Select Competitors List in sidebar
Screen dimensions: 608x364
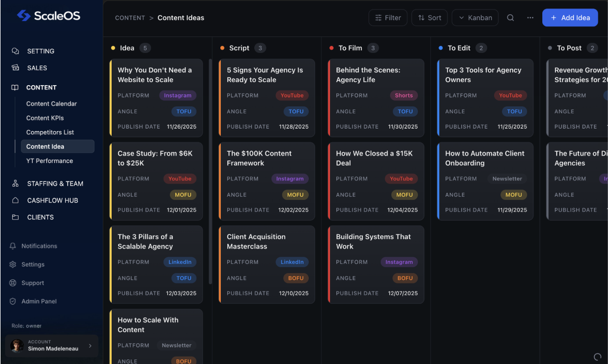tap(50, 132)
